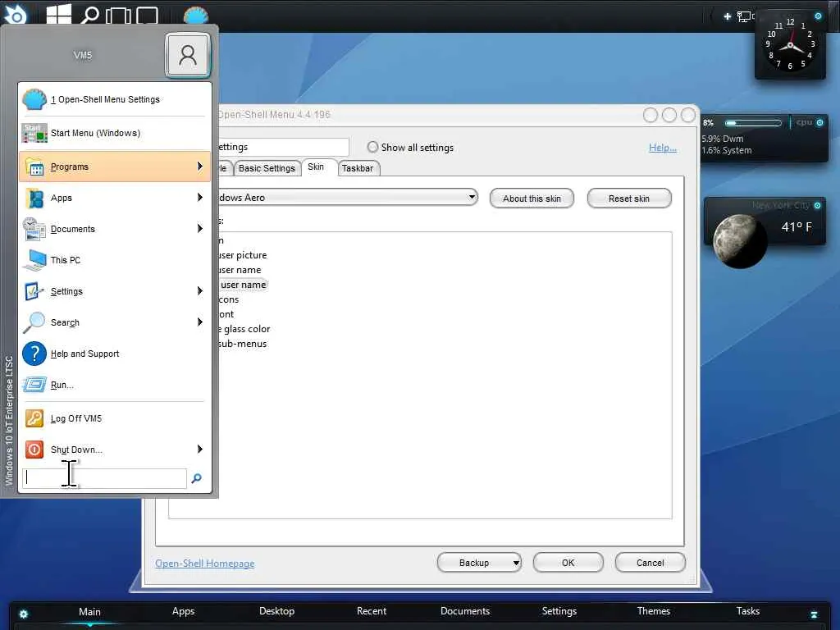Click the Cancel button
The height and width of the screenshot is (630, 840).
pos(651,563)
